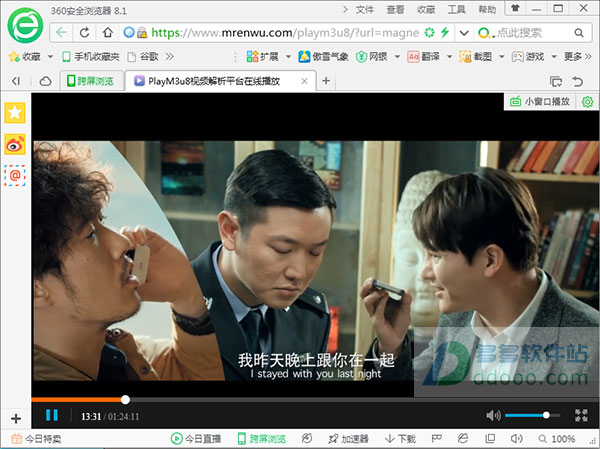Click the magnifier search icon
The image size is (600, 449).
click(579, 33)
